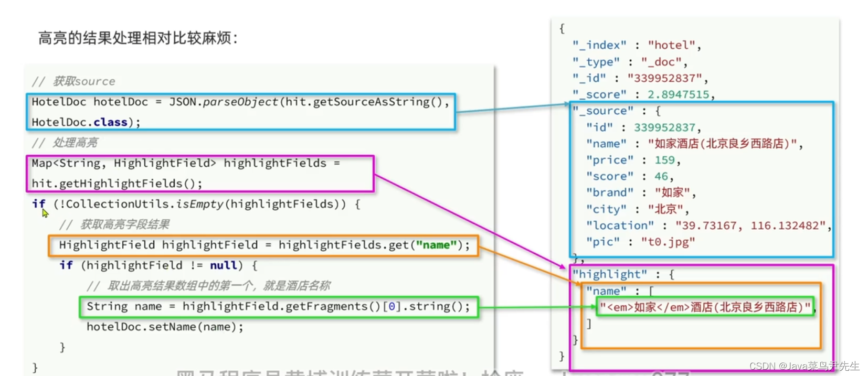This screenshot has height=376, width=868.
Task: Click the heading 高亮的结果处理相对比较麻烦
Action: [x=138, y=38]
